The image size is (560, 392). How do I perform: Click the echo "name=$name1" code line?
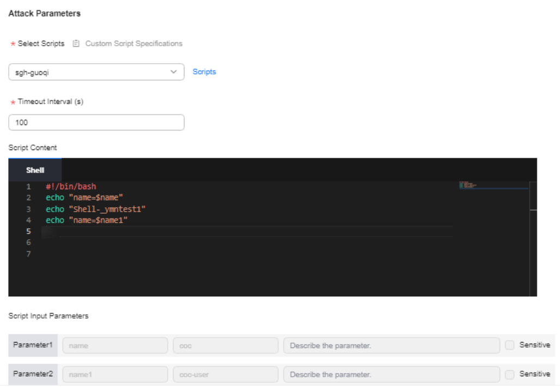(x=88, y=220)
